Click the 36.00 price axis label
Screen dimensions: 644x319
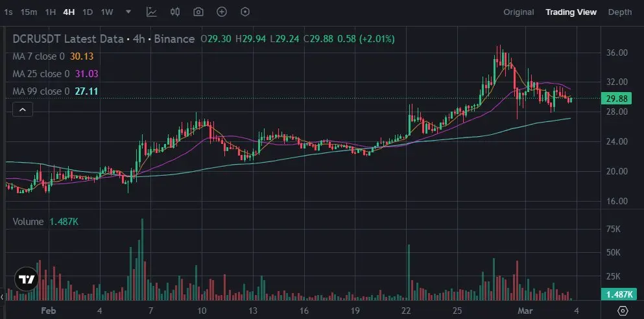click(x=617, y=53)
